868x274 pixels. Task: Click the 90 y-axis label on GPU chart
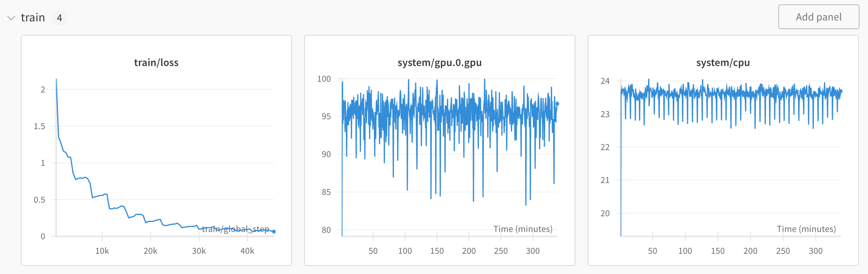(326, 154)
